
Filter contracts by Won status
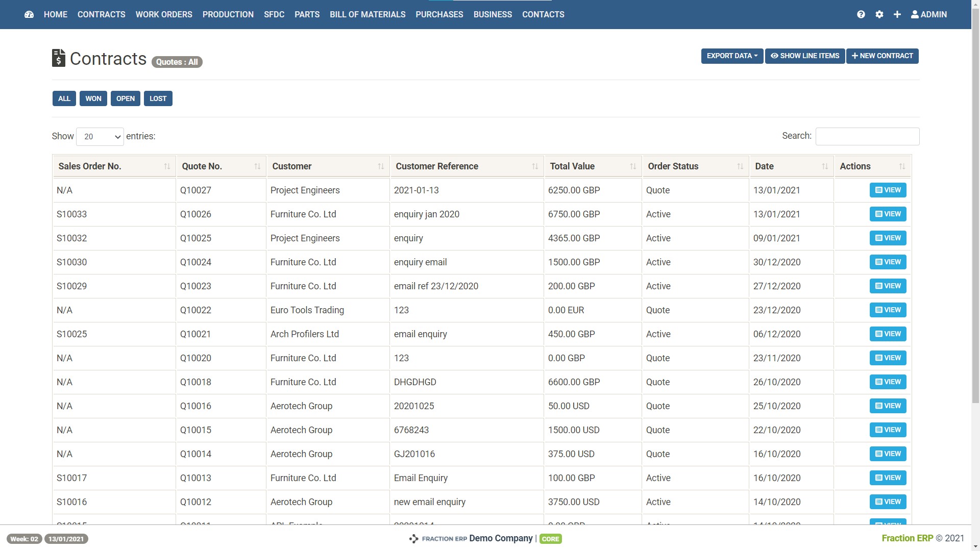(93, 98)
